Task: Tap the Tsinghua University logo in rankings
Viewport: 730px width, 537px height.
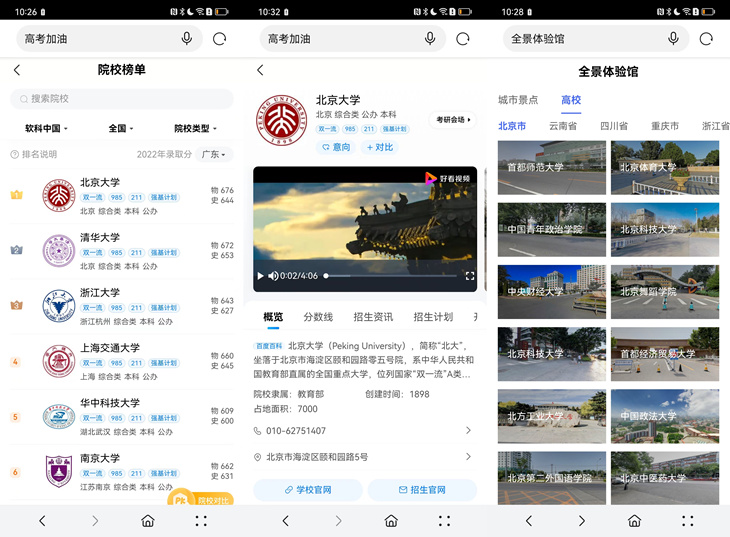Action: (58, 251)
